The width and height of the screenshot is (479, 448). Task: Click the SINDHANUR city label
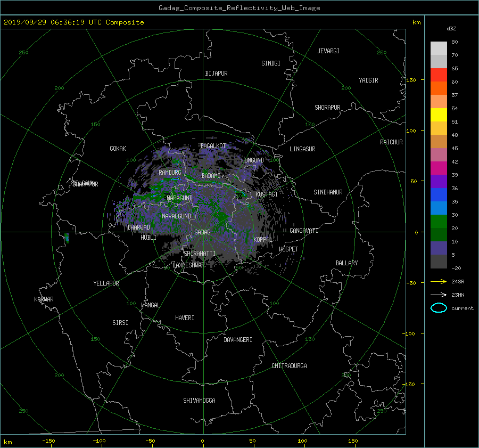[328, 192]
